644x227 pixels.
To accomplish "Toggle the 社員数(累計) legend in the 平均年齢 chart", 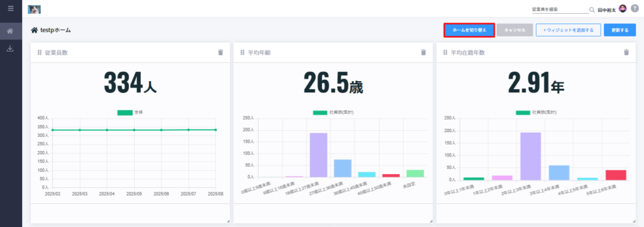I will click(330, 113).
